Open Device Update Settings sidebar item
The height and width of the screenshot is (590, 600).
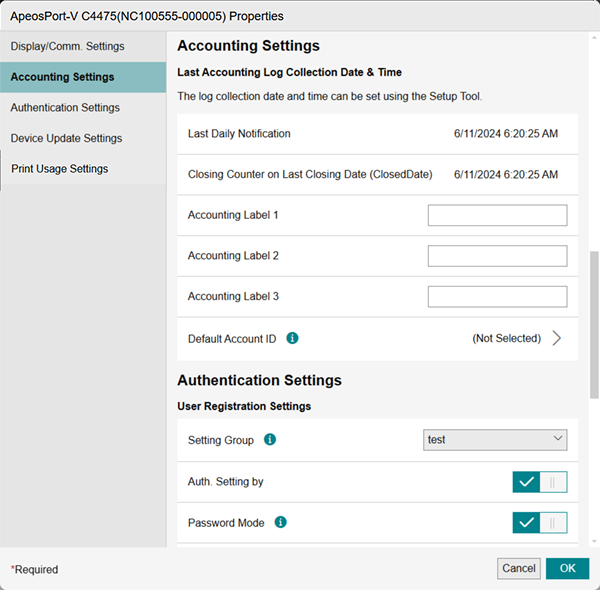coord(83,138)
